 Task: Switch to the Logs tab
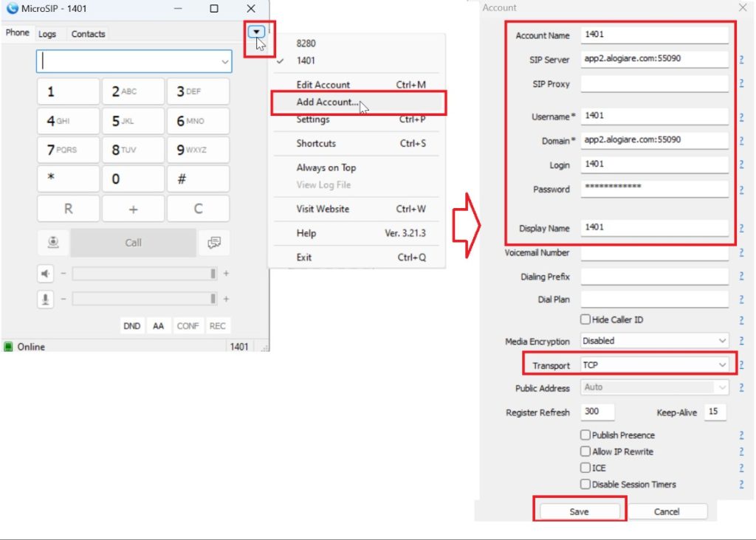click(x=47, y=34)
